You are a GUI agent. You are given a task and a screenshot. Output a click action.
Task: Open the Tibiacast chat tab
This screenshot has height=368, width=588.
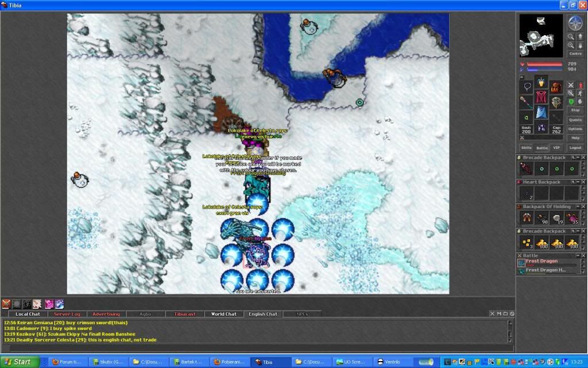click(185, 314)
